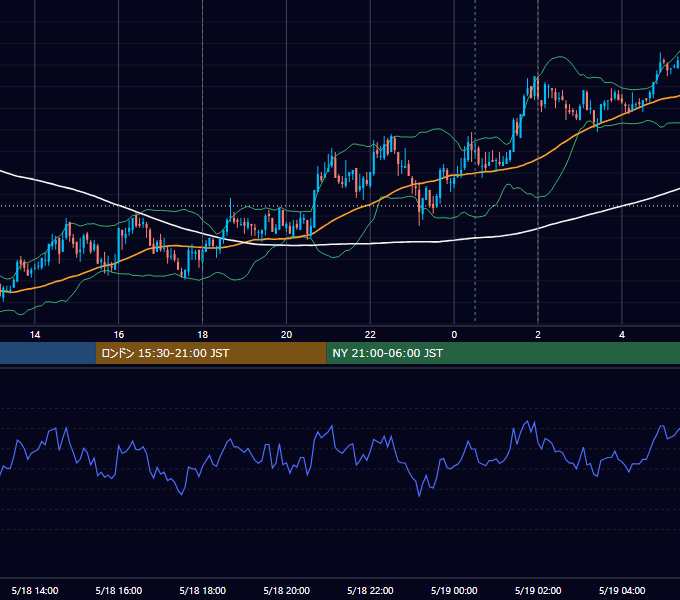This screenshot has height=600, width=680.
Task: Click the hour label 0 on chart axis
Action: pyautogui.click(x=454, y=335)
